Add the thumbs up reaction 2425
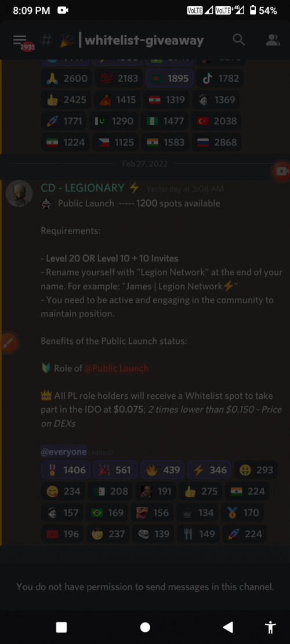Screen dimensions: 290x644 pos(66,99)
